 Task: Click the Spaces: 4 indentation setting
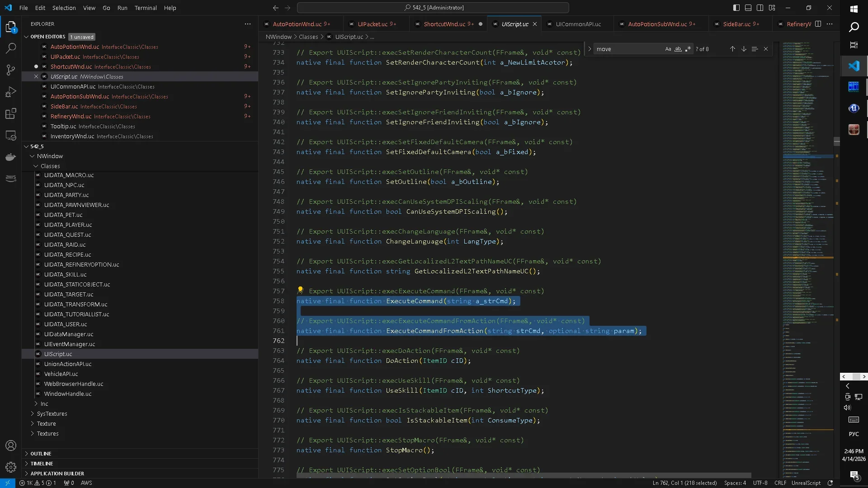(735, 483)
